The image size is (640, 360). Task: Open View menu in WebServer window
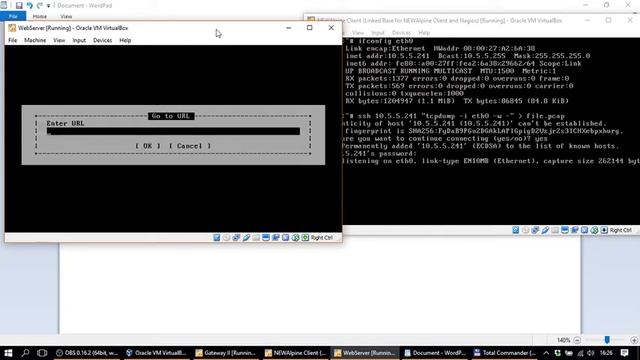59,40
